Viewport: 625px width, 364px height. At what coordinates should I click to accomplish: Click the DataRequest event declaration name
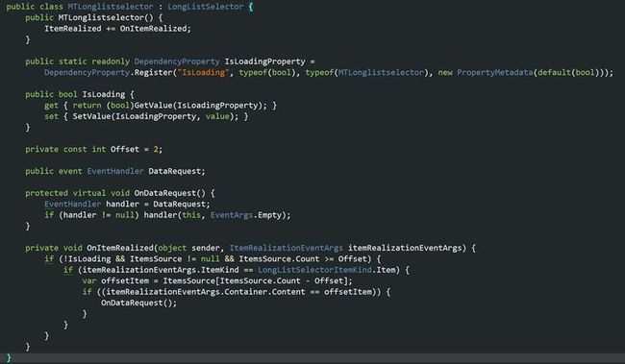(175, 171)
